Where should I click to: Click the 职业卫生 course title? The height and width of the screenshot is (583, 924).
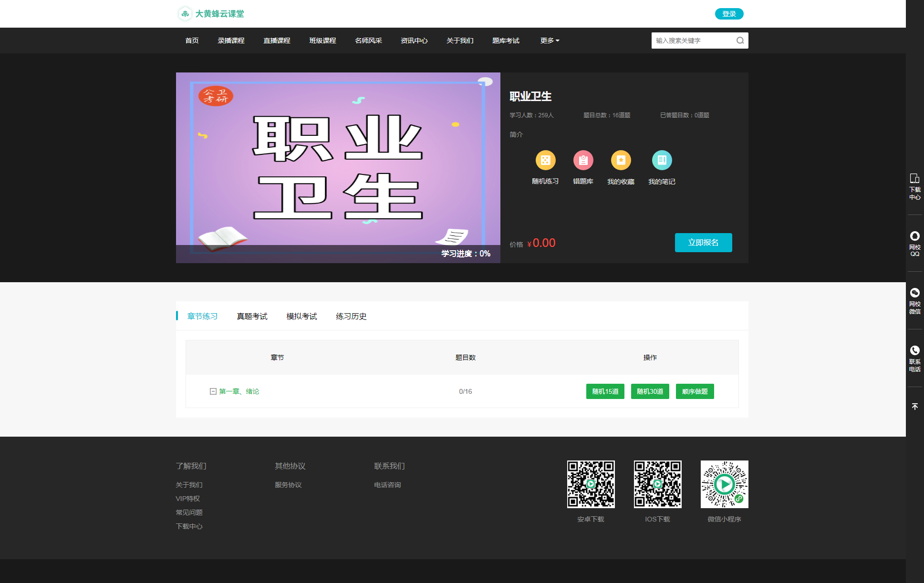coord(530,96)
